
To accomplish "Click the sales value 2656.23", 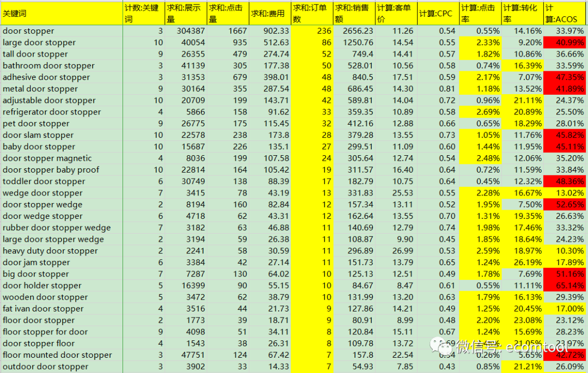I will click(354, 30).
